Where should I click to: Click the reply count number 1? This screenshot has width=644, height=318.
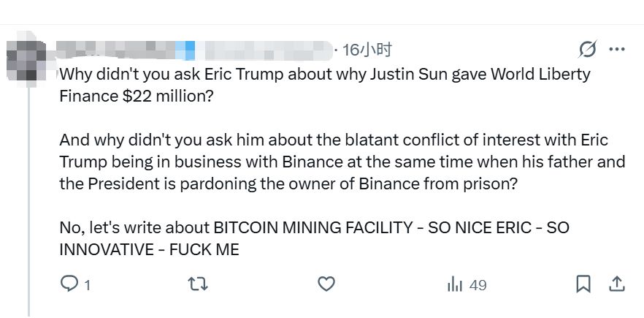point(88,285)
